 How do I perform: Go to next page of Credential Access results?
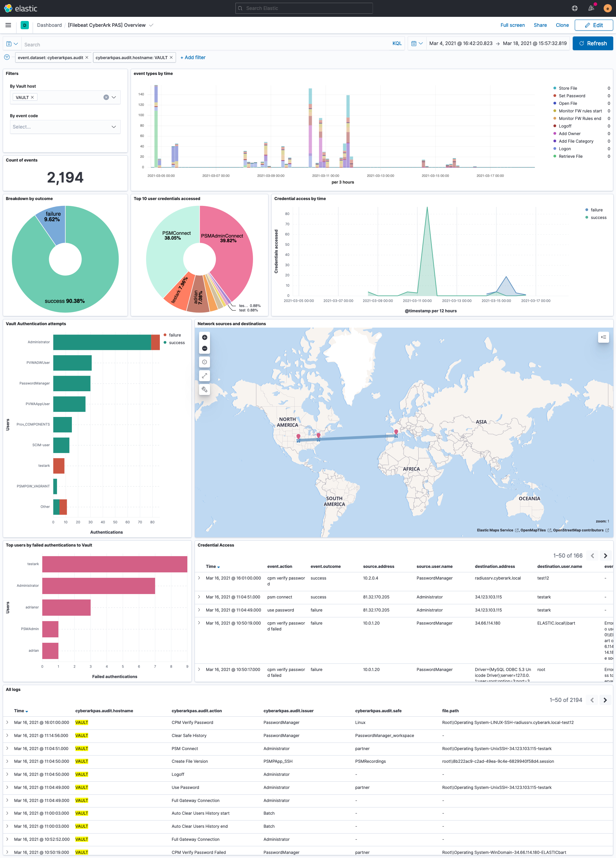tap(605, 555)
